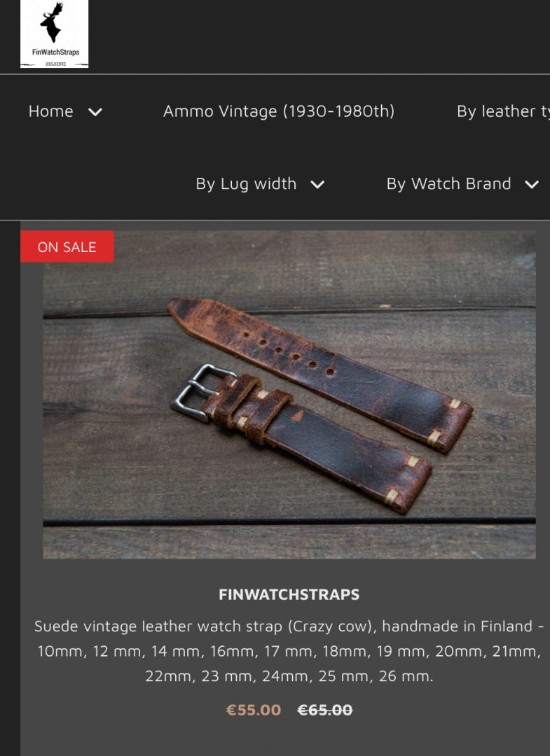Screen dimensions: 550x756
Task: Click the FinWatchStraps wordmark in the logo
Action: tap(55, 52)
